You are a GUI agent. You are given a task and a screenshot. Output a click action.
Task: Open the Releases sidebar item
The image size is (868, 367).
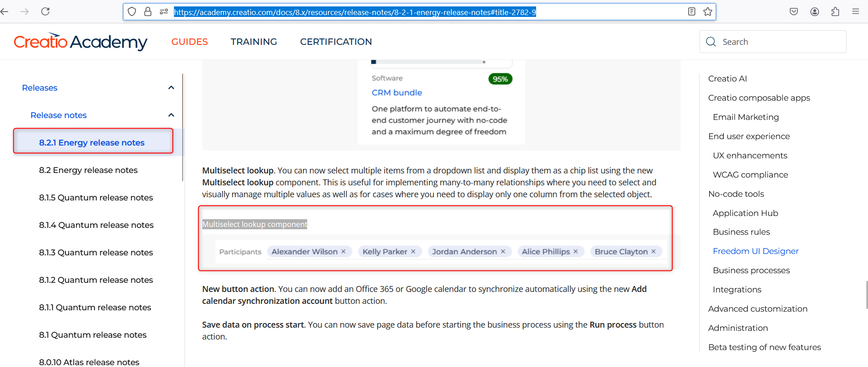[40, 87]
